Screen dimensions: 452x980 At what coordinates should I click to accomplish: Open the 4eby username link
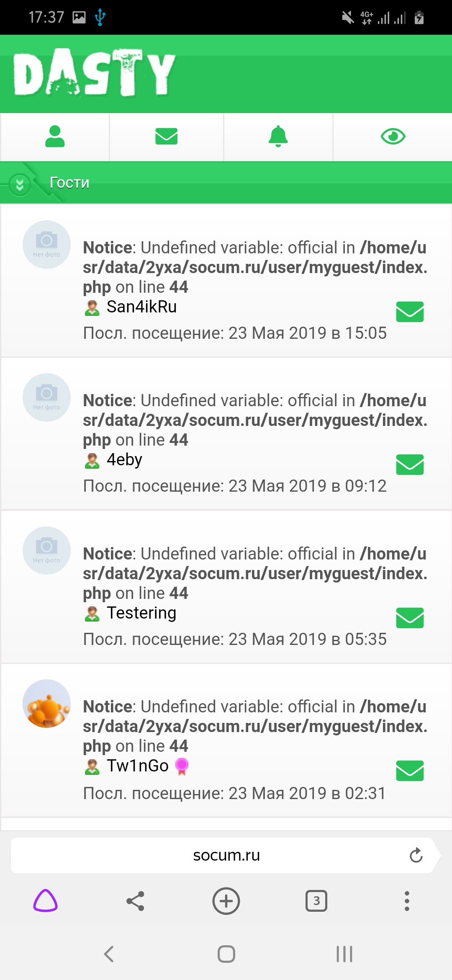pyautogui.click(x=124, y=460)
